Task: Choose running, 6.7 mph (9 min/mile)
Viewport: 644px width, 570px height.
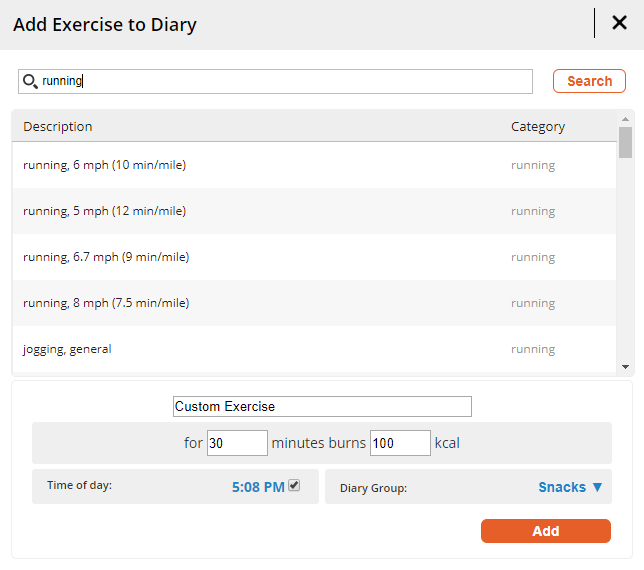Action: click(x=106, y=257)
